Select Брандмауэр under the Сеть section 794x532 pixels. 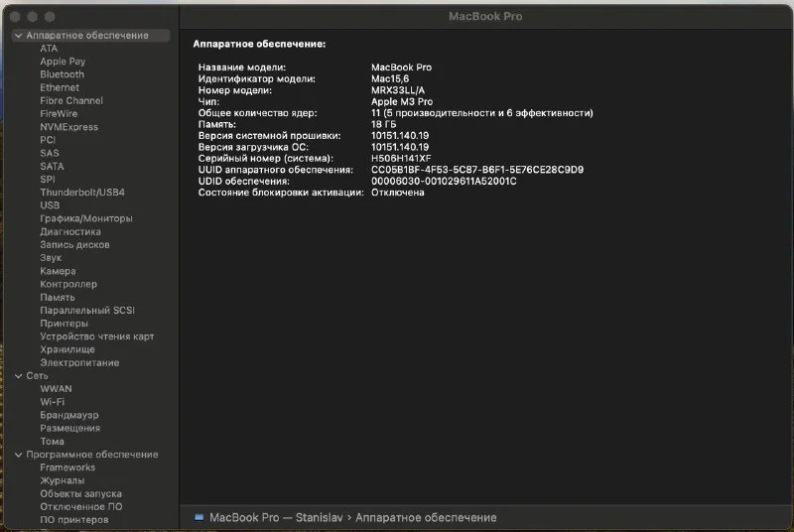tap(68, 415)
